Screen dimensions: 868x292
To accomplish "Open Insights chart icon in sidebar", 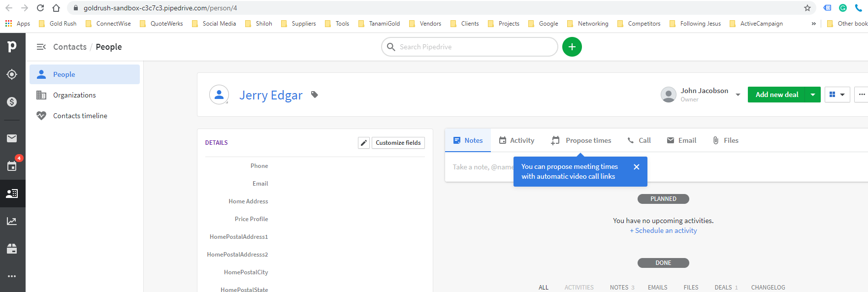I will (12, 221).
